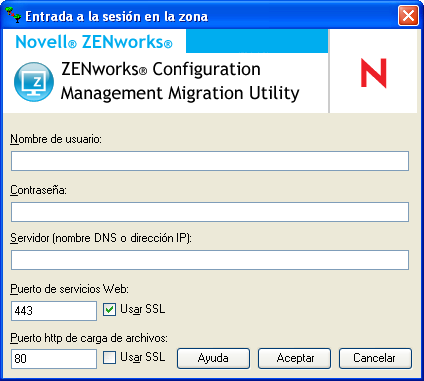Select the http upload port field showing 80
424x381 pixels.
click(x=54, y=359)
